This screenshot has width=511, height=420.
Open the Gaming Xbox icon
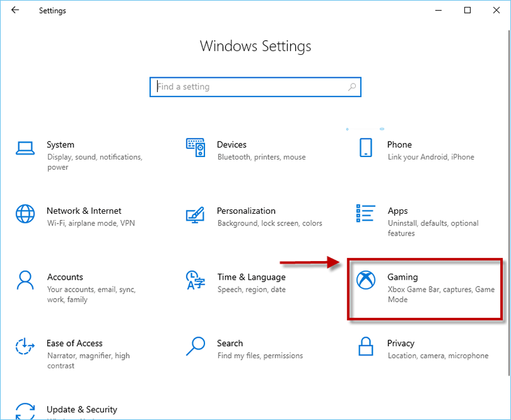pyautogui.click(x=365, y=280)
